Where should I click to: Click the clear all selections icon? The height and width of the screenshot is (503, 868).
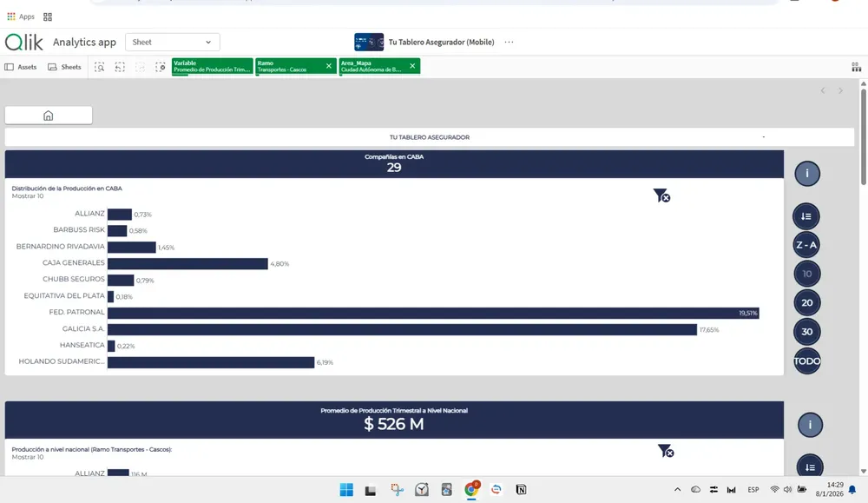click(159, 66)
